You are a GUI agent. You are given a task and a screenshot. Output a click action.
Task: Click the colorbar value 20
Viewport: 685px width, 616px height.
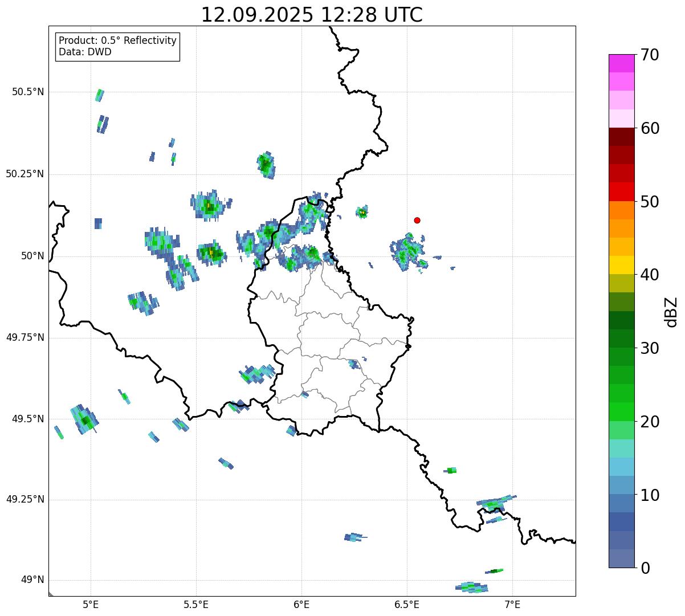coord(650,422)
